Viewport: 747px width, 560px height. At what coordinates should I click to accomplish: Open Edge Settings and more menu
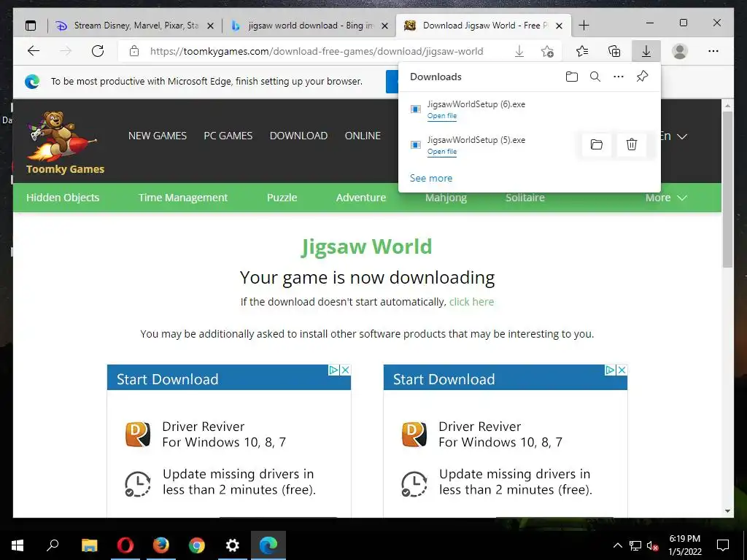click(713, 51)
